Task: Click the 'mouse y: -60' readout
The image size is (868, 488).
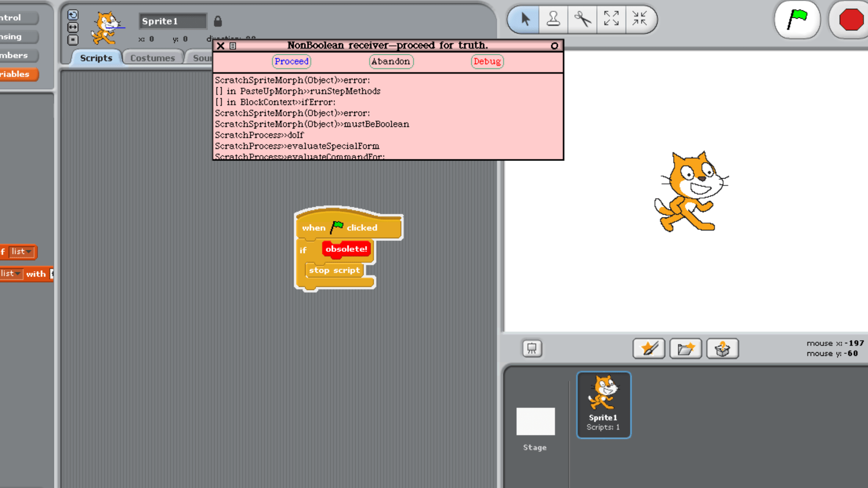Action: 832,353
